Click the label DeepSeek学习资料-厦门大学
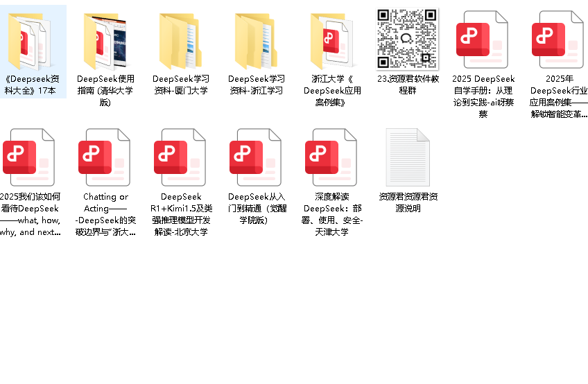The height and width of the screenshot is (384, 588). click(181, 85)
